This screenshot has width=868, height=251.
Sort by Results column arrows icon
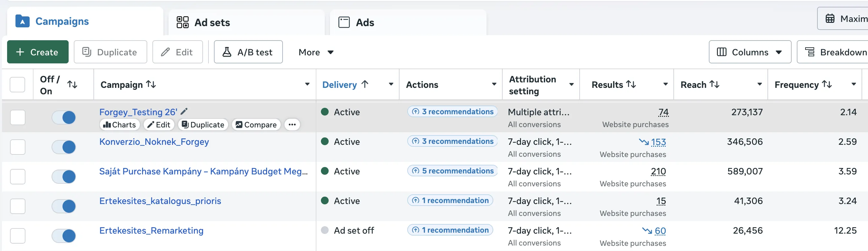(631, 84)
